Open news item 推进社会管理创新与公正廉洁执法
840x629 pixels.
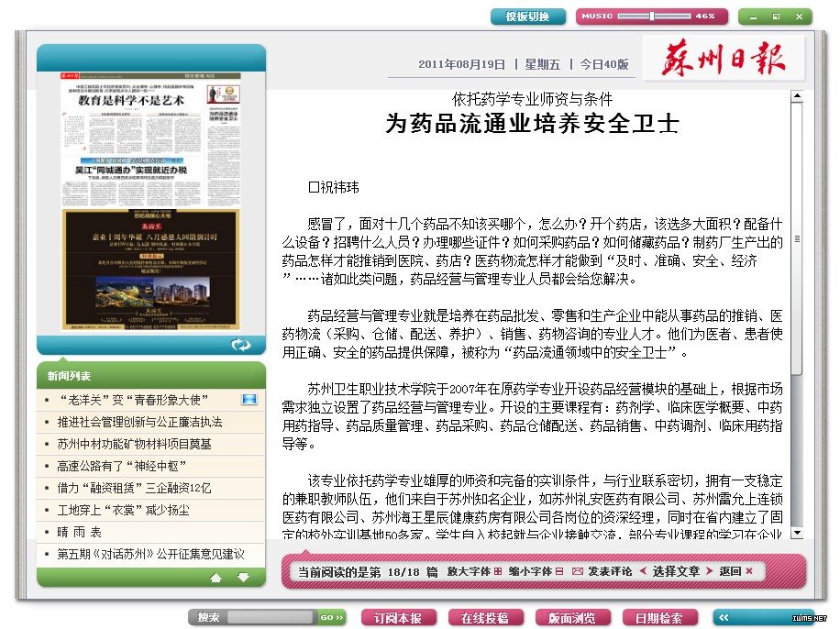[139, 422]
